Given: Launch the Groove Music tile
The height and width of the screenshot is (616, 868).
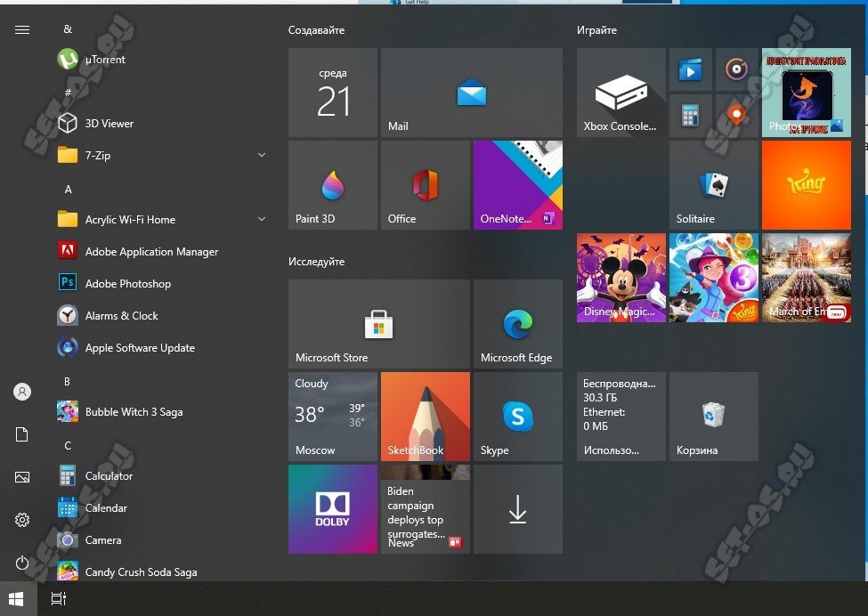Looking at the screenshot, I should [x=735, y=69].
